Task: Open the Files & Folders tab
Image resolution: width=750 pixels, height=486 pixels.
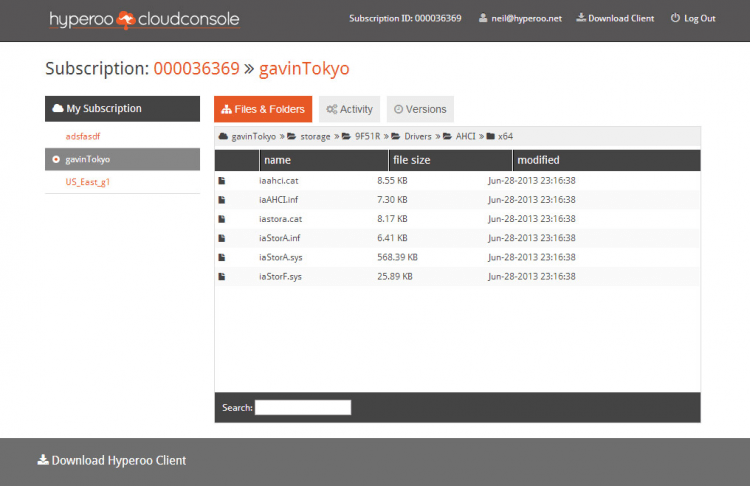Action: pyautogui.click(x=263, y=109)
